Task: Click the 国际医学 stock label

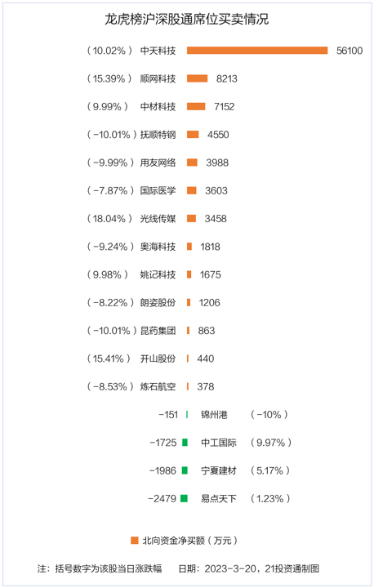Action: (x=158, y=190)
